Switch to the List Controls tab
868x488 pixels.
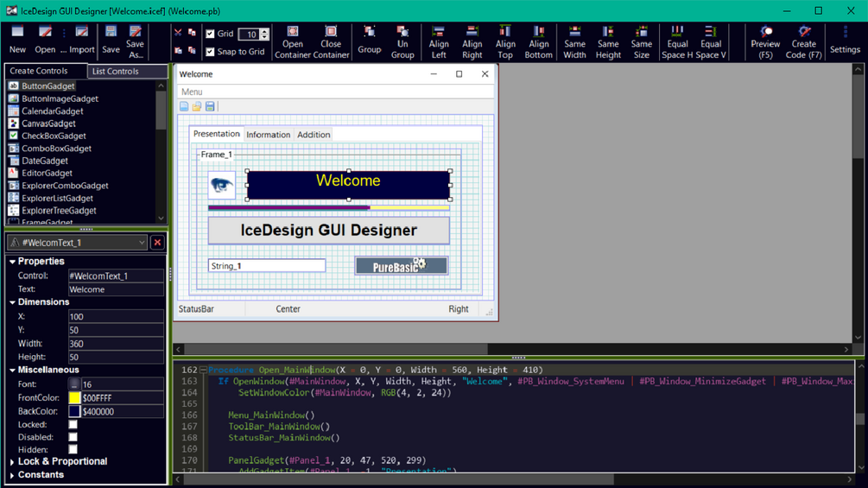click(x=127, y=71)
